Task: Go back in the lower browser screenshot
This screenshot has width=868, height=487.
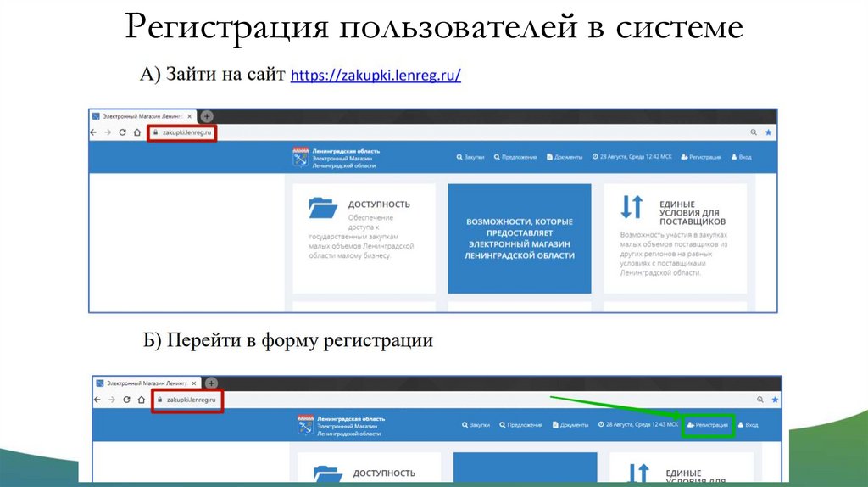Action: tap(97, 400)
